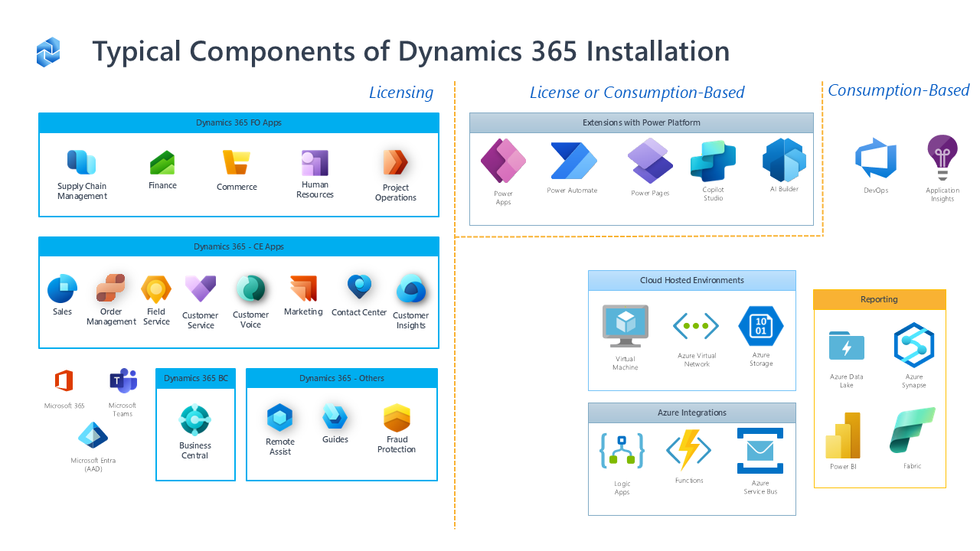Select the Azure Functions lightning icon

pos(689,450)
